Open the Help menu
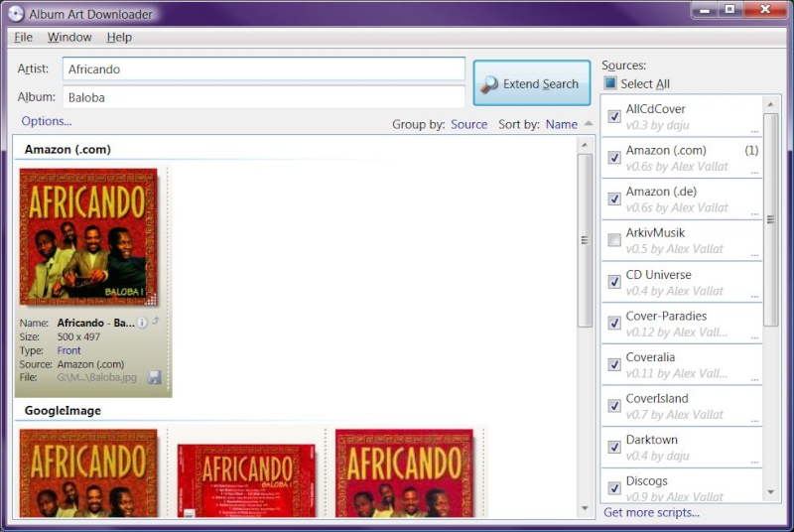The image size is (794, 532). click(119, 37)
